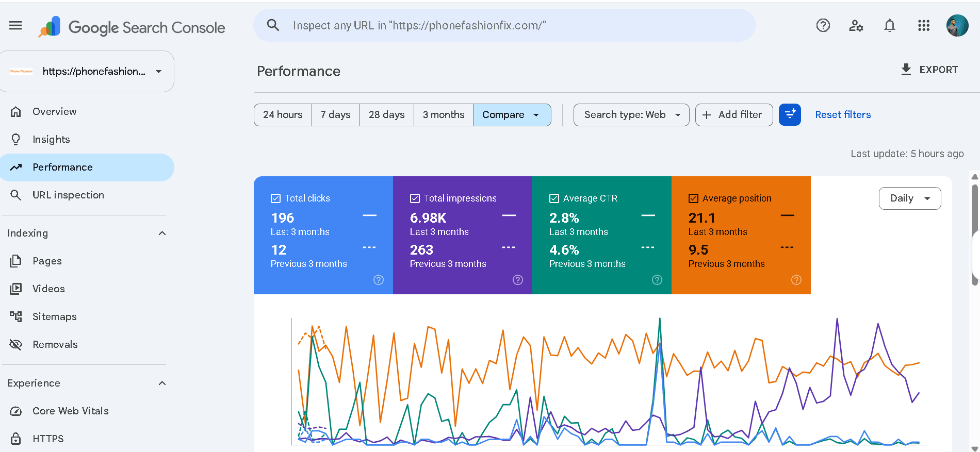Screen dimensions: 980x452
Task: Click the Videos play icon
Action: (16, 289)
